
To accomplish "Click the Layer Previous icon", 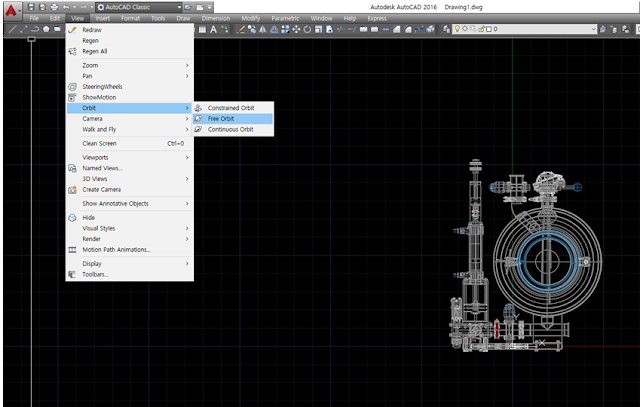I will click(613, 29).
